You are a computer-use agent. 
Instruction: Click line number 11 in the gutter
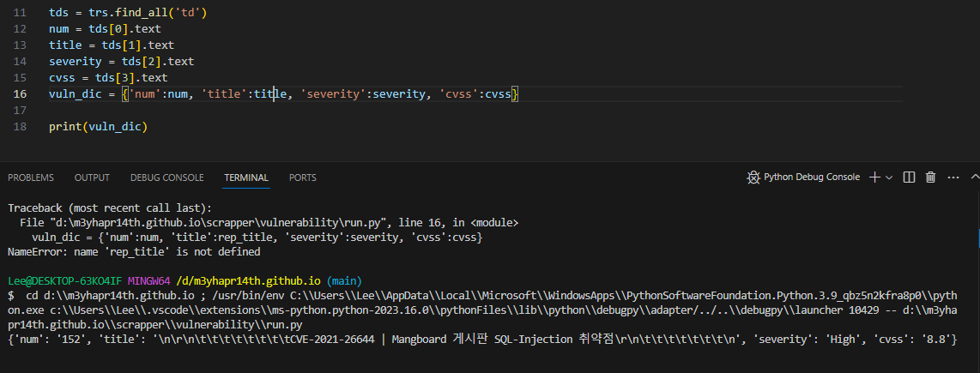click(20, 13)
